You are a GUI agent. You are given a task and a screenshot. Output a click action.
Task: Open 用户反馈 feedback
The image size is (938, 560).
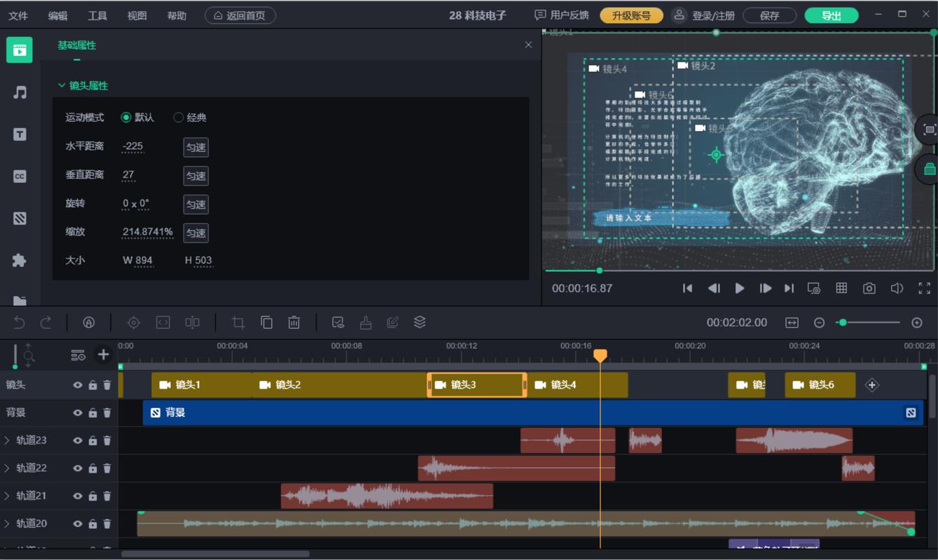[x=562, y=15]
